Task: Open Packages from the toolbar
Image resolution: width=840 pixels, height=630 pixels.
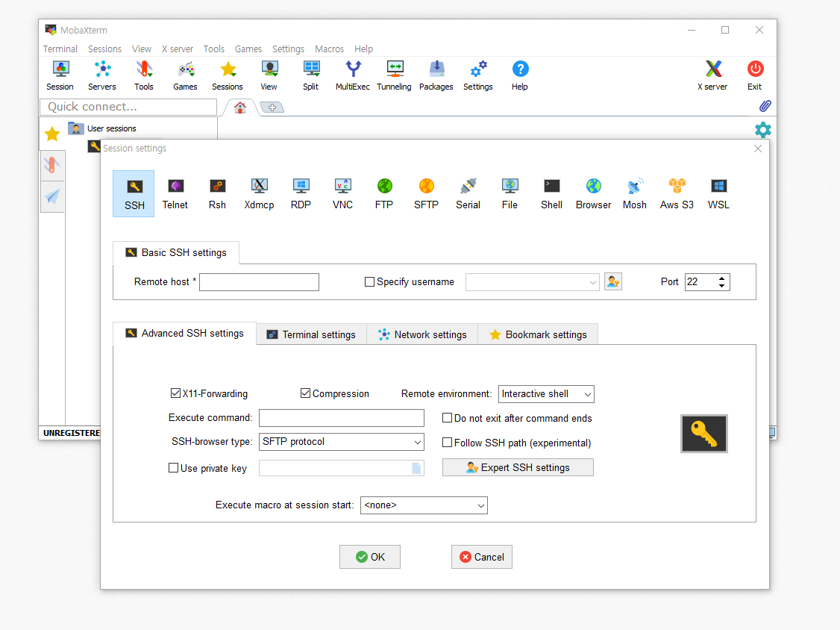Action: coord(436,75)
